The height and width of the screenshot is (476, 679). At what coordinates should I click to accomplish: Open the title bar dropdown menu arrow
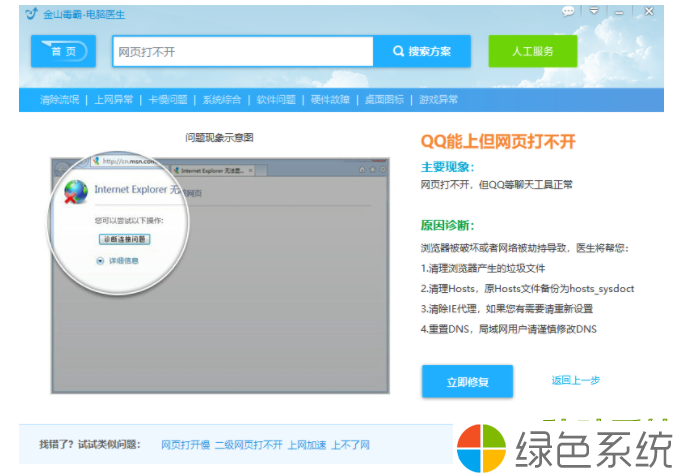coord(594,11)
